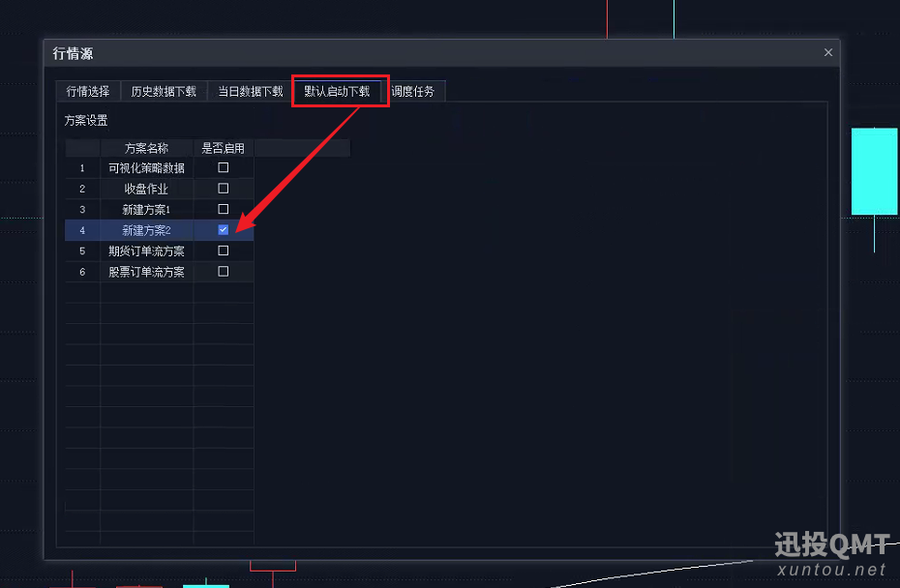The height and width of the screenshot is (588, 900).
Task: Select the 当日数据下载 tab
Action: (x=251, y=91)
